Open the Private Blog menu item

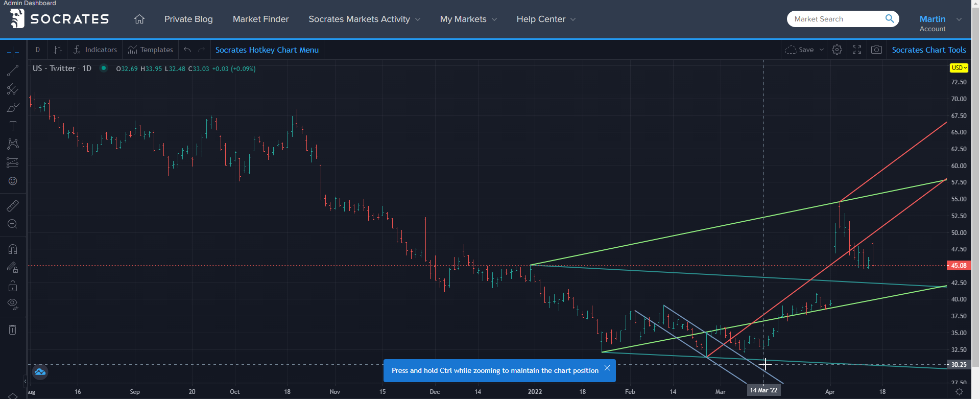pyautogui.click(x=188, y=19)
